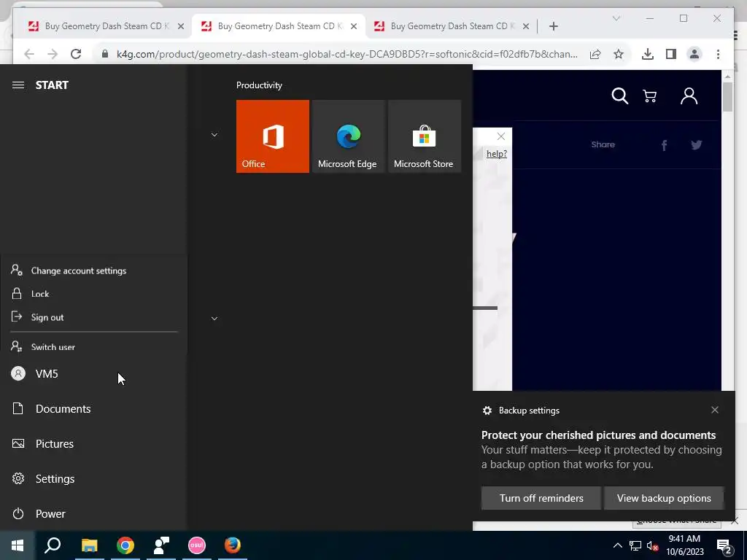The image size is (747, 560).
Task: Click Turn off reminders button
Action: (541, 498)
